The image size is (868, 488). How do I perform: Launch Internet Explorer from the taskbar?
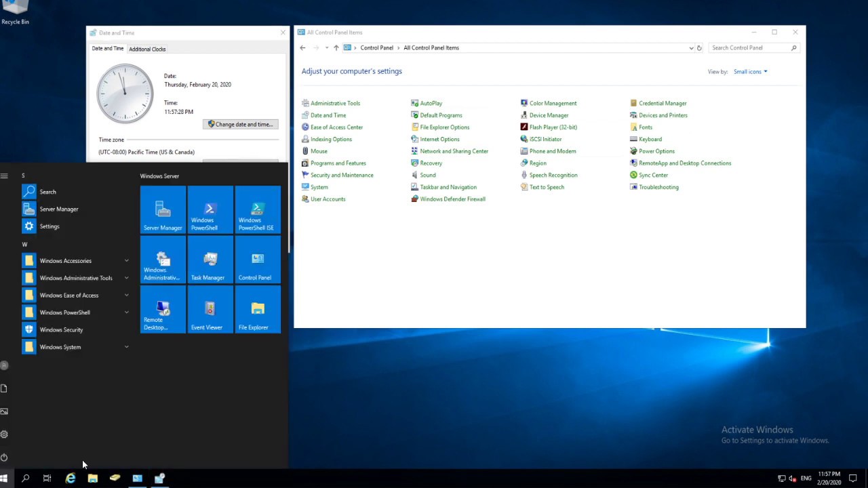click(70, 479)
